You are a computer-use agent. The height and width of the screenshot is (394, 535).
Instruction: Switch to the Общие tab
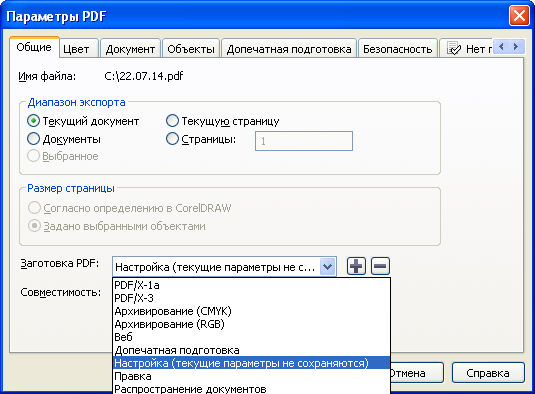click(x=34, y=47)
